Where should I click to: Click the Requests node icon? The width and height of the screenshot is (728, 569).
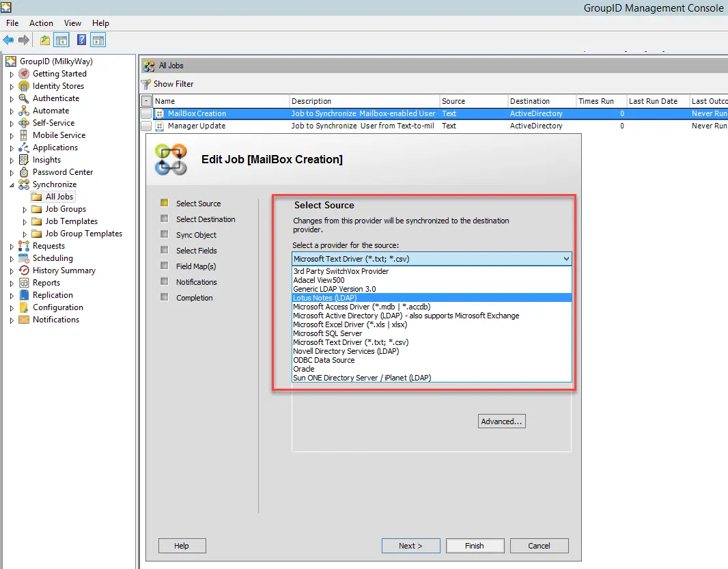(24, 246)
